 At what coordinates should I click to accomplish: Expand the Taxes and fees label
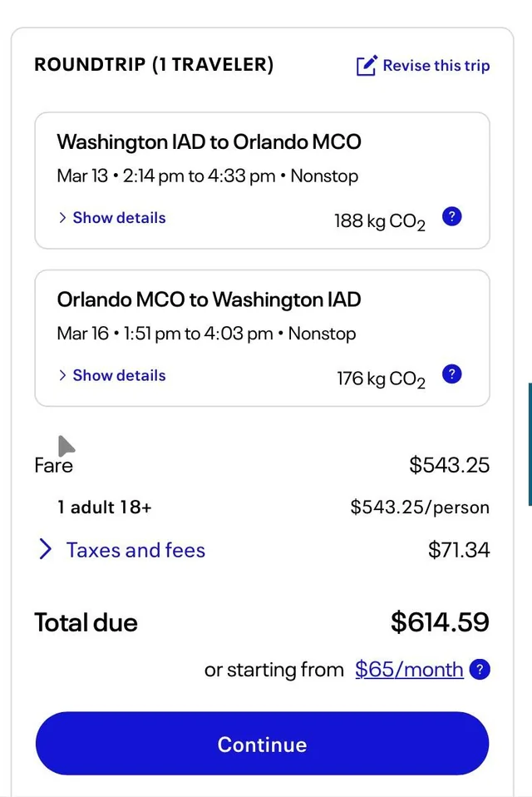pos(135,550)
